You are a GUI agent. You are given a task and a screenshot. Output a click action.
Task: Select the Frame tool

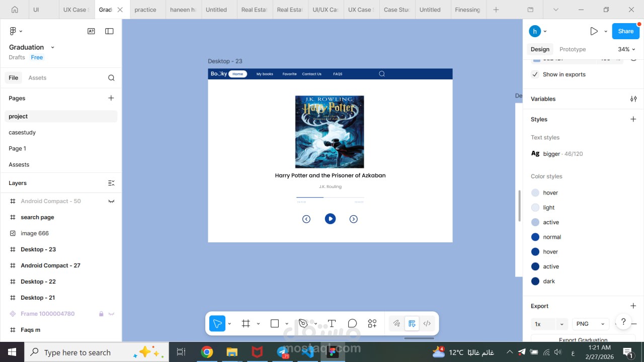click(246, 323)
